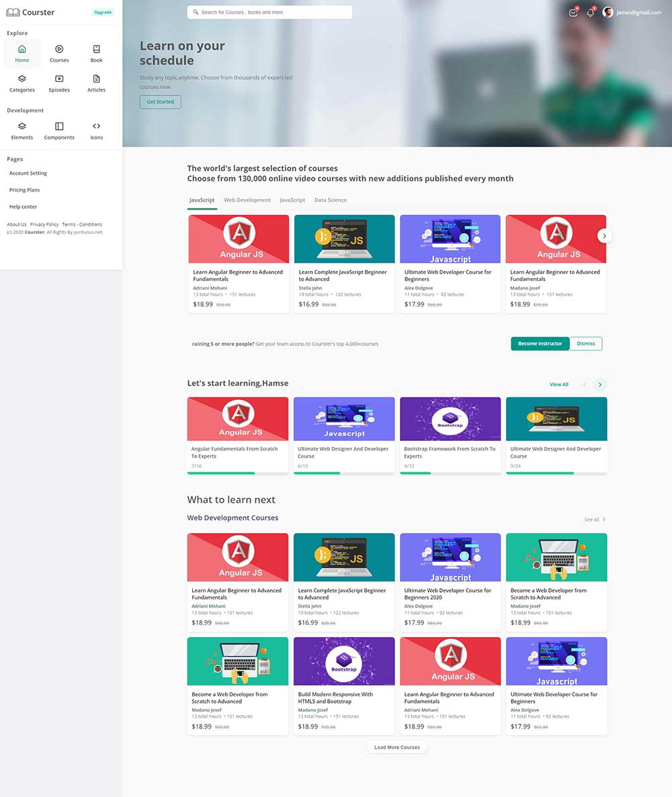Click Angular Fundamentals course progress bar
Image resolution: width=672 pixels, height=797 pixels.
point(238,473)
